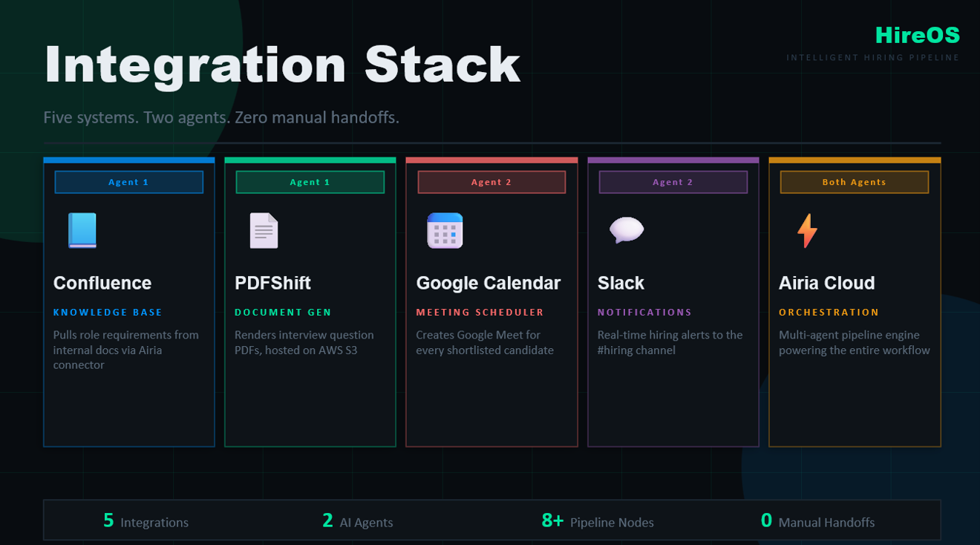Click the Confluence blue book icon
The image size is (980, 545).
[82, 230]
